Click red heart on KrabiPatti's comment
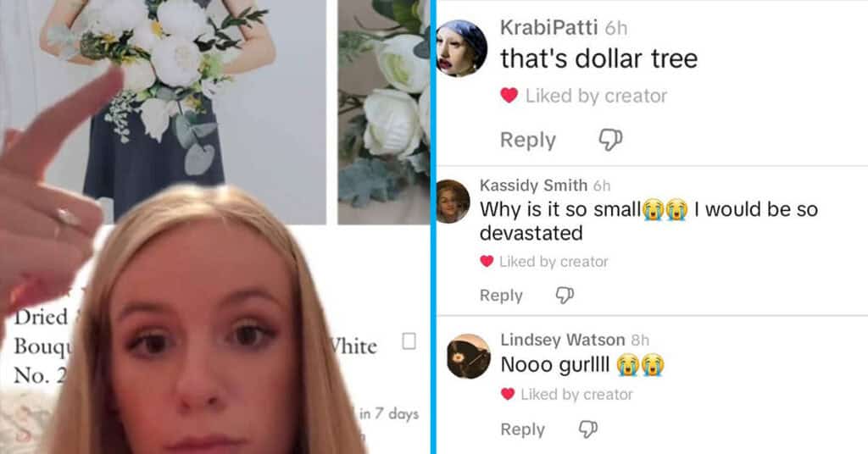The height and width of the screenshot is (454, 868). (x=509, y=96)
